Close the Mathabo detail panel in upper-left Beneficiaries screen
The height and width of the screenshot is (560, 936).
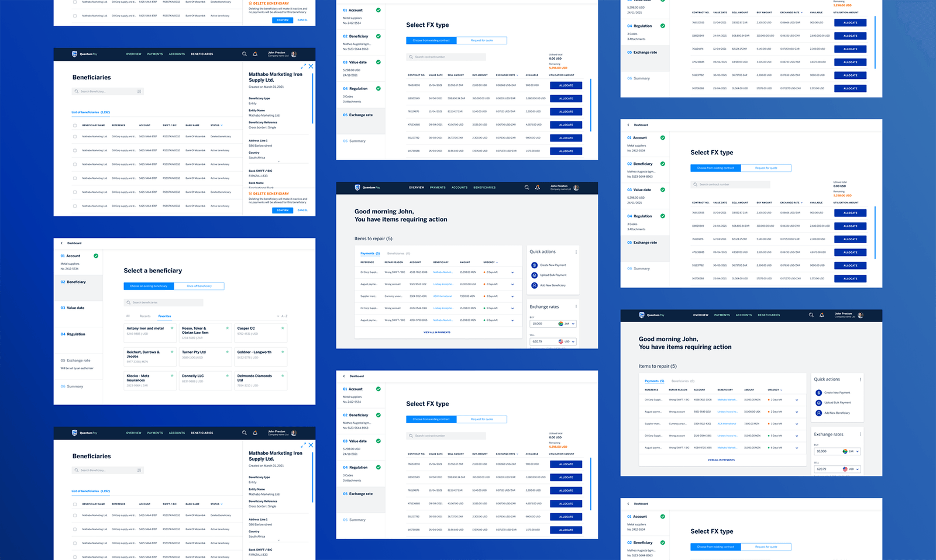[x=311, y=67]
